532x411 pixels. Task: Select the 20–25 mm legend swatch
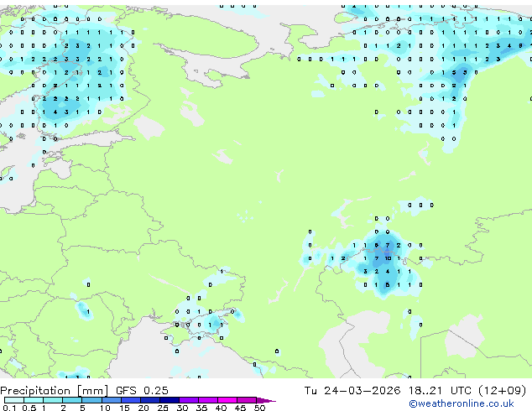pos(150,400)
